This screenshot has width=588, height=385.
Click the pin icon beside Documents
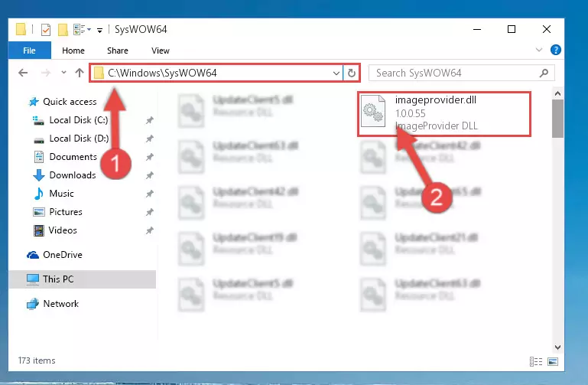click(149, 157)
